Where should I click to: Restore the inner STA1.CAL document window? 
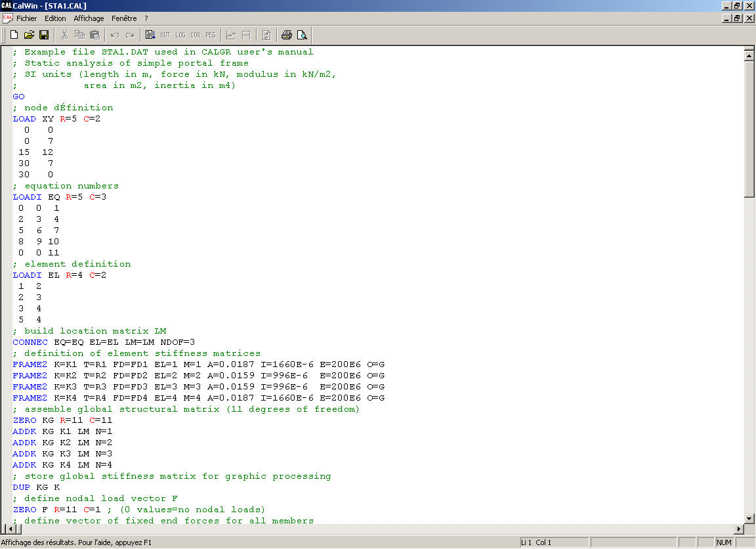click(x=738, y=18)
